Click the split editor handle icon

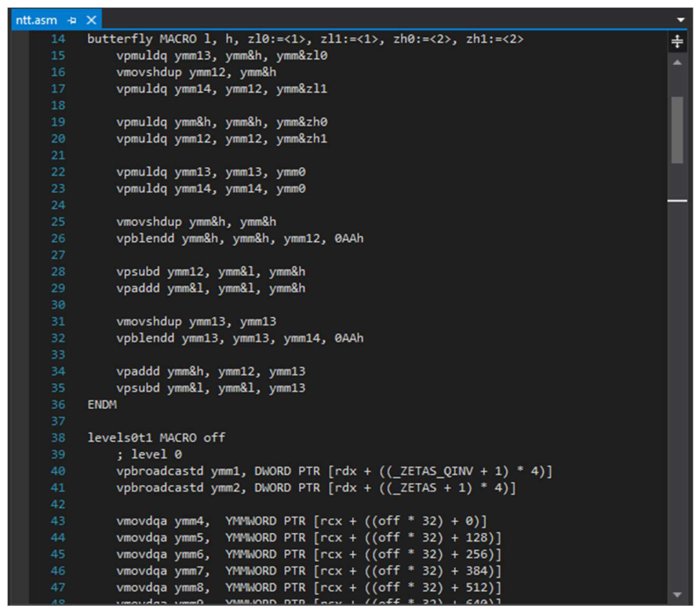click(x=676, y=42)
